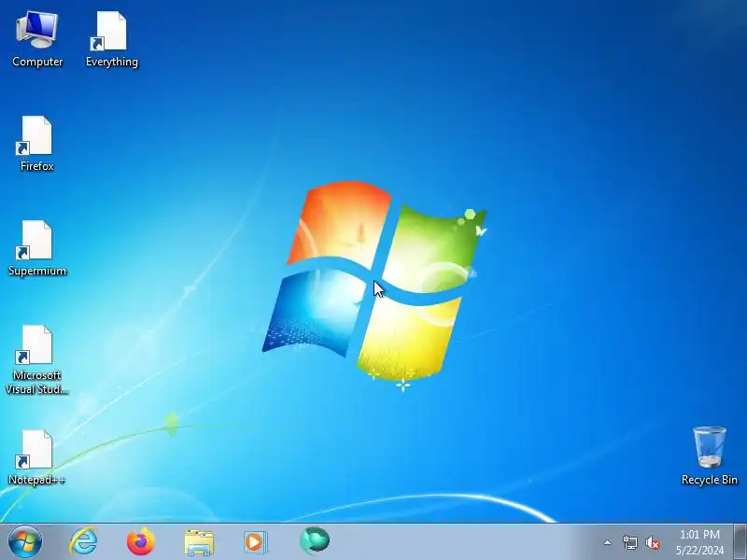This screenshot has width=747, height=560.
Task: Open the muted volume tray icon
Action: 653,543
